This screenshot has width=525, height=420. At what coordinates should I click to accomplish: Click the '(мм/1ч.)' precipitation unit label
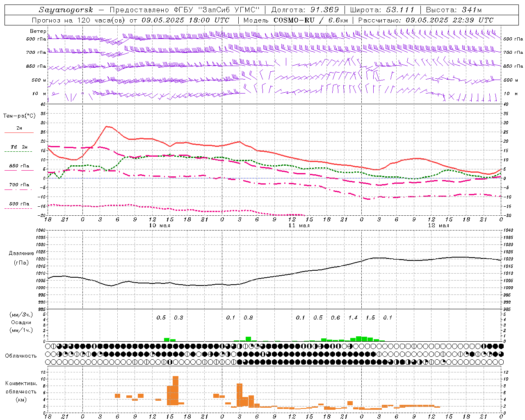tap(21, 330)
